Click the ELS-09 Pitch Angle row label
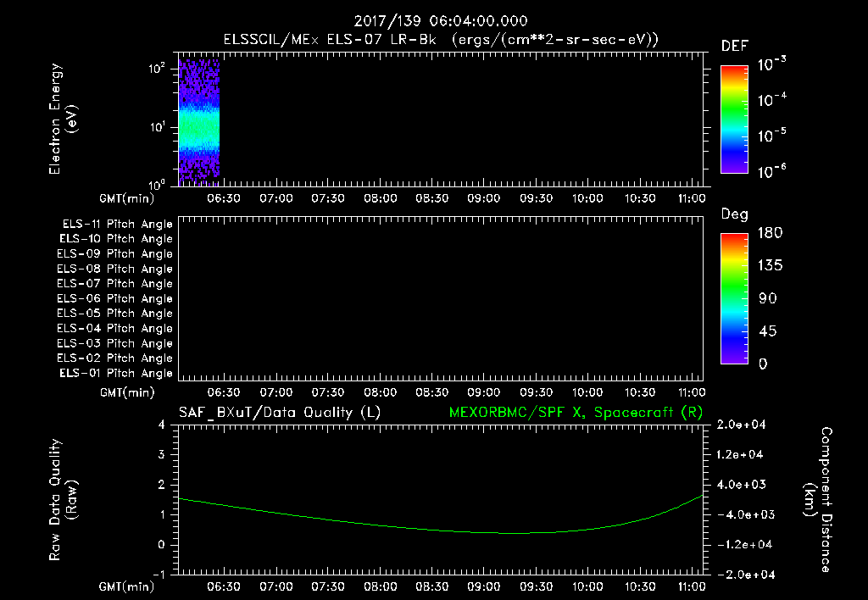Screen dimensions: 868x600 [115, 254]
